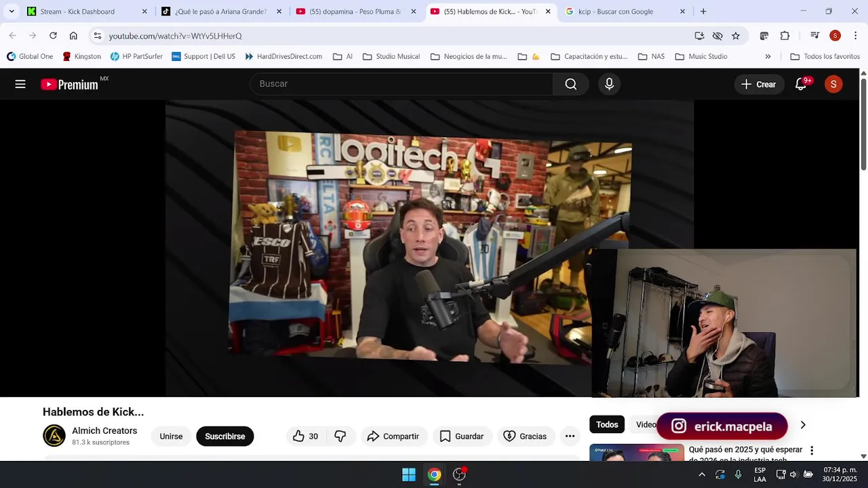Open HardDrivesDirect.com bookmark
868x488 pixels.
pos(283,56)
